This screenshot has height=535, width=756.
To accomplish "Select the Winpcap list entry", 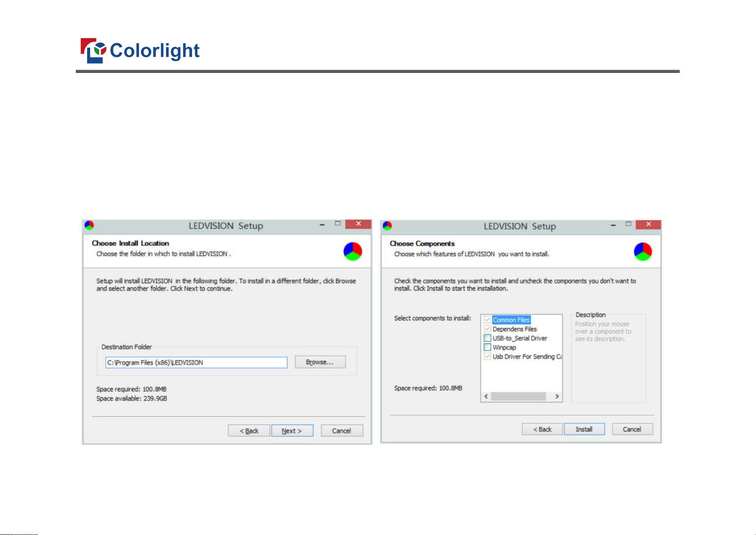I will click(x=504, y=347).
